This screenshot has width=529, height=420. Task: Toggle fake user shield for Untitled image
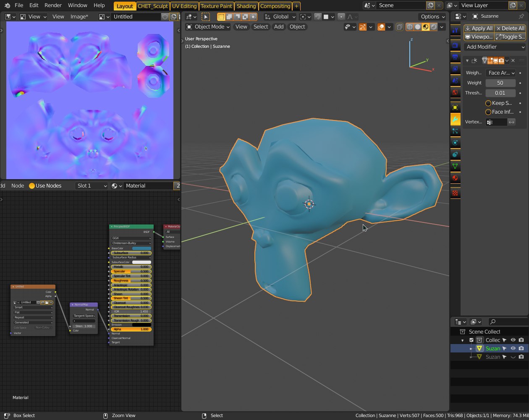[165, 17]
